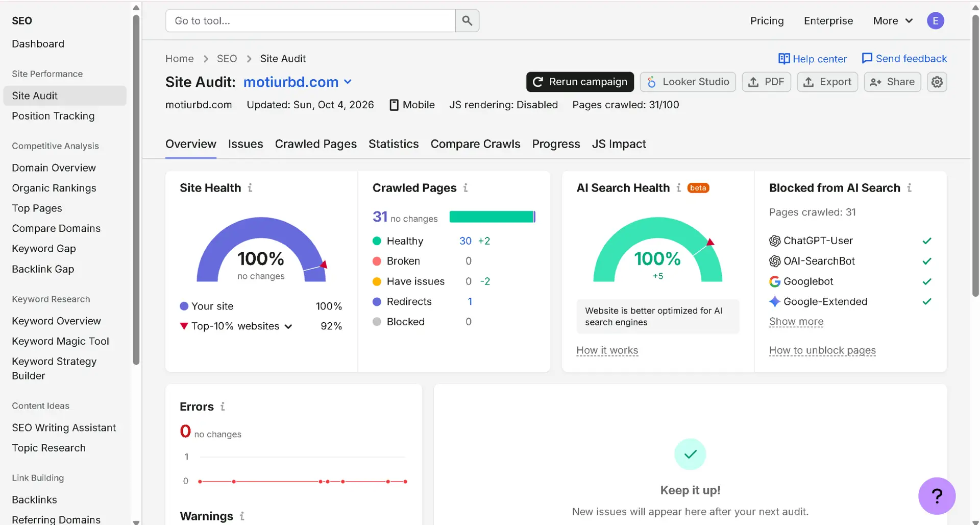The width and height of the screenshot is (980, 525).
Task: Click the beta badge
Action: pos(698,188)
